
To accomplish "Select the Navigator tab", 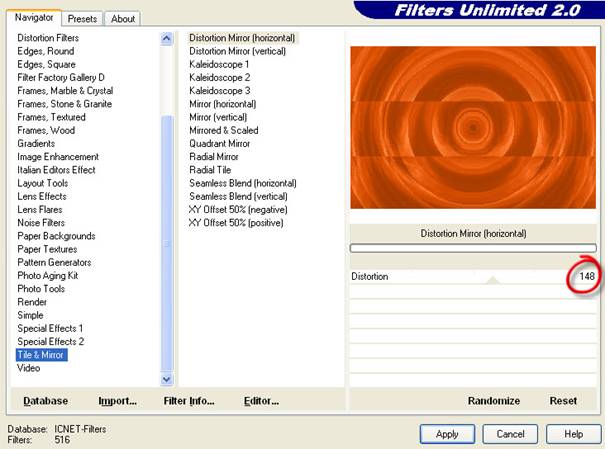I will point(34,17).
